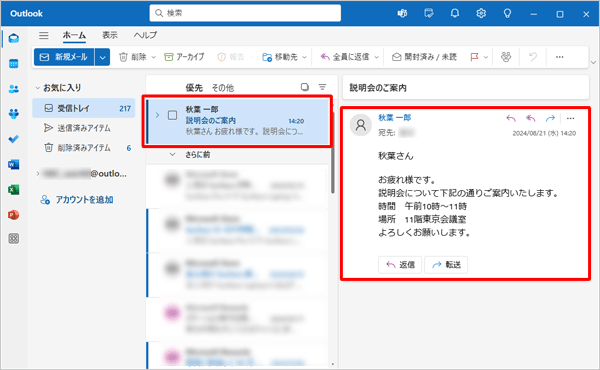Switch to the ヘルプ tab

(145, 35)
